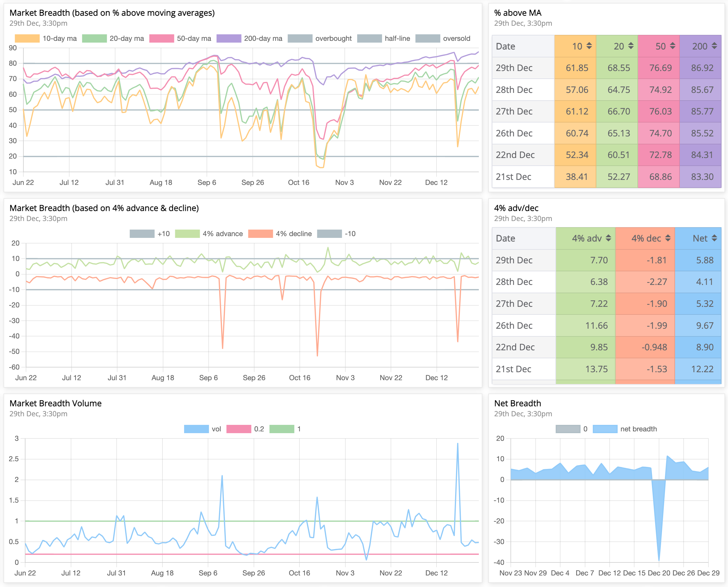Image resolution: width=728 pixels, height=587 pixels.
Task: Click the 4% decline trough near -50
Action: point(317,356)
